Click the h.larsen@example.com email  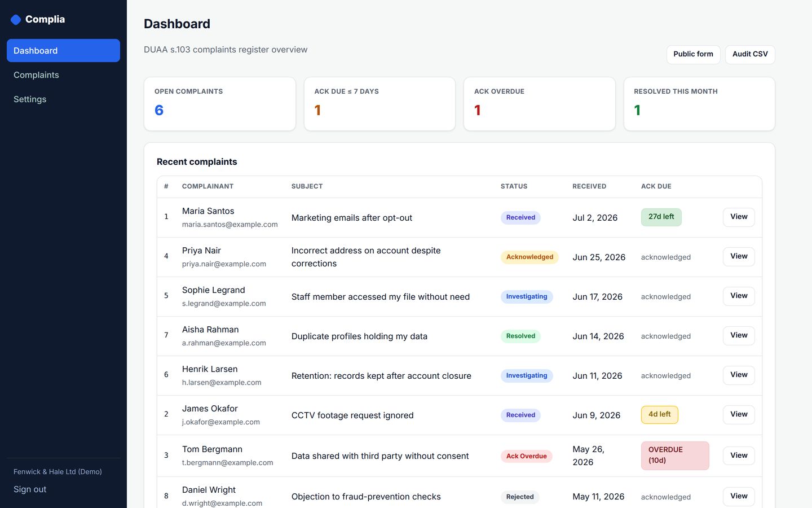[222, 383]
